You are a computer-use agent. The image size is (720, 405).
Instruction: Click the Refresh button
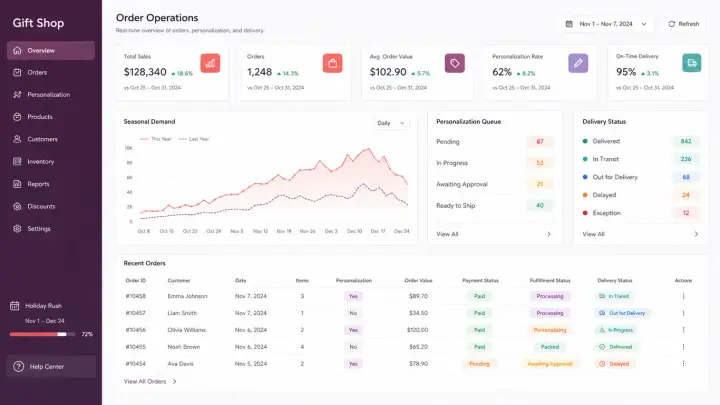point(683,24)
